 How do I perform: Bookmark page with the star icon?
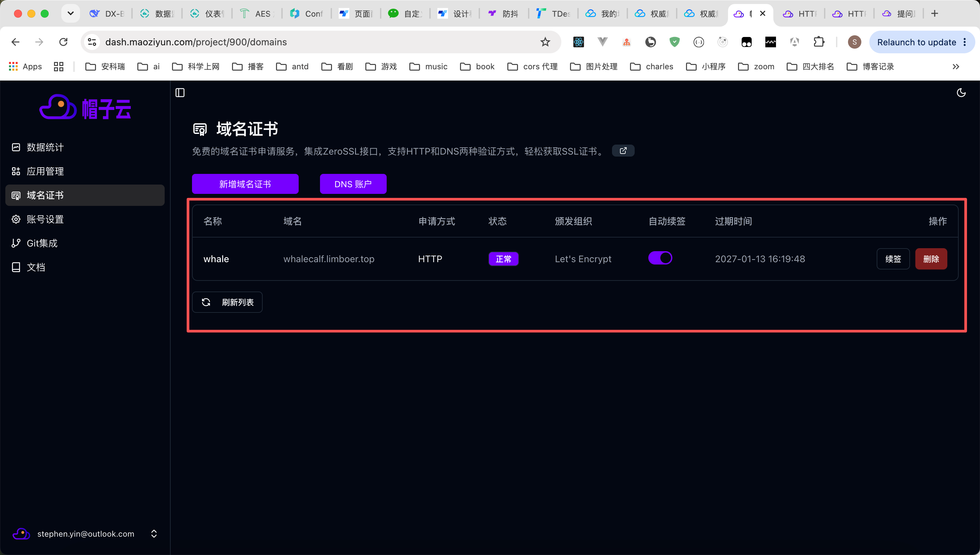545,42
